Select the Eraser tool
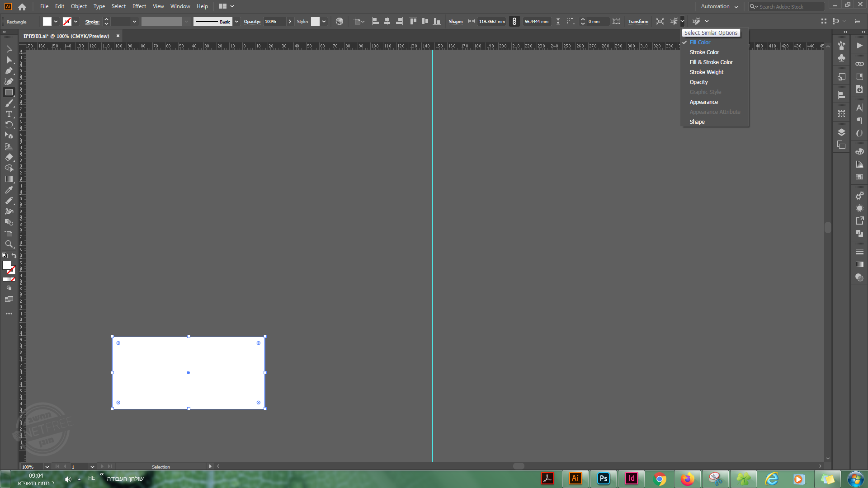 coord(9,157)
